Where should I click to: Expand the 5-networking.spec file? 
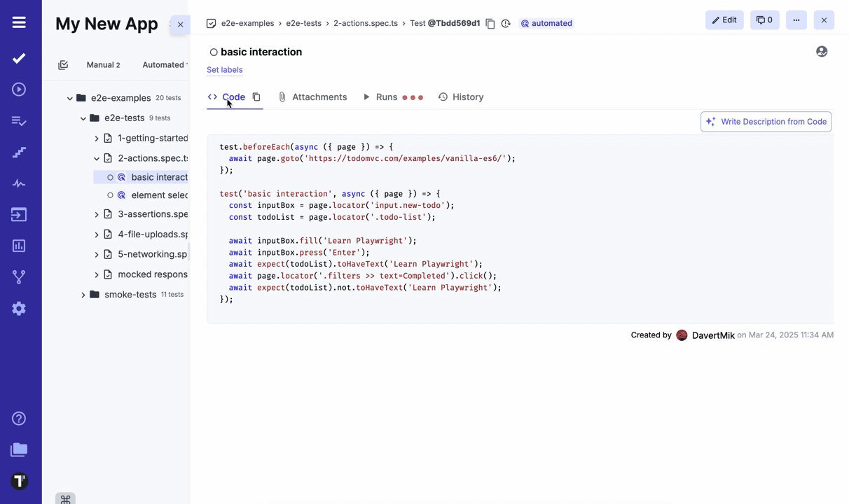(x=97, y=255)
